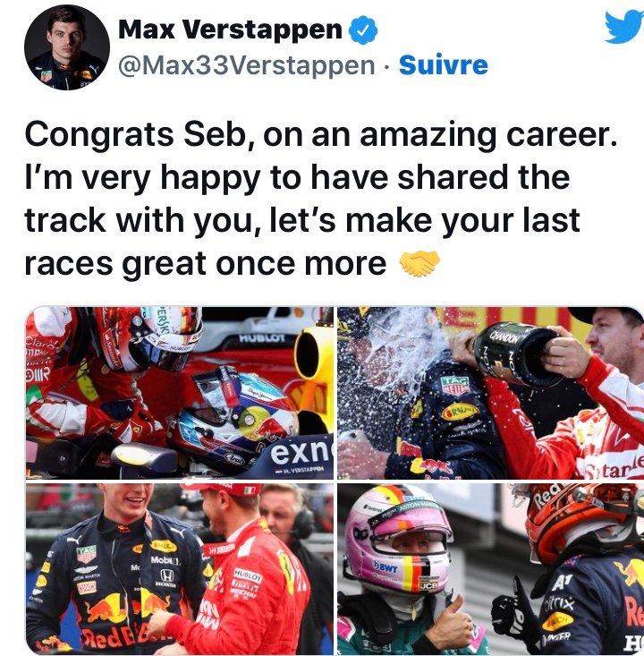Click the handshake emoji in the tweet
The width and height of the screenshot is (644, 656).
click(x=419, y=264)
